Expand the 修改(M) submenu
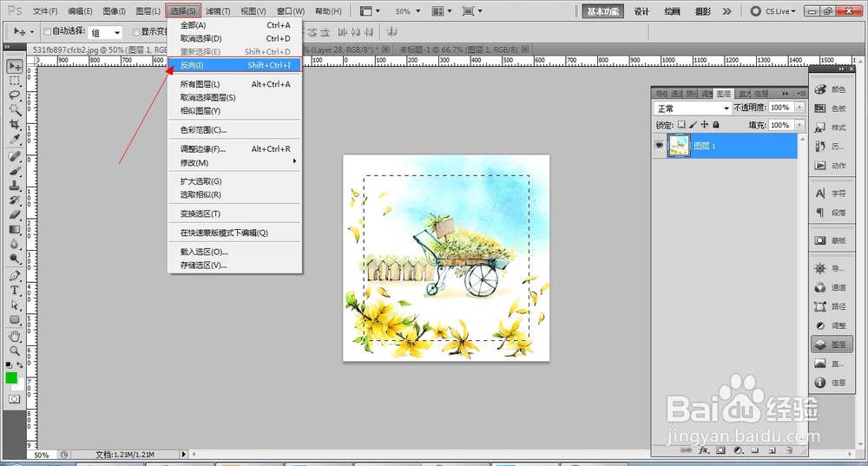 tap(234, 163)
